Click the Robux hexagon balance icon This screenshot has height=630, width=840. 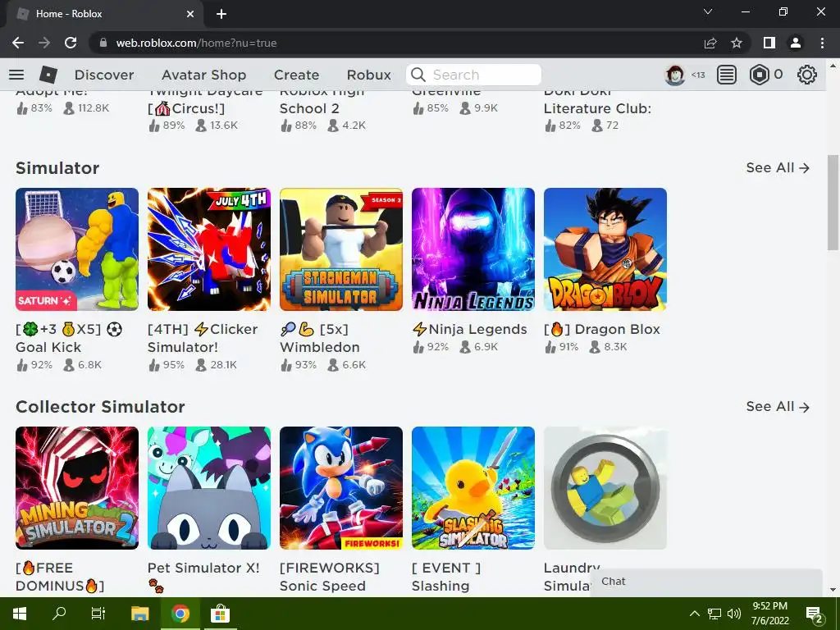759,75
